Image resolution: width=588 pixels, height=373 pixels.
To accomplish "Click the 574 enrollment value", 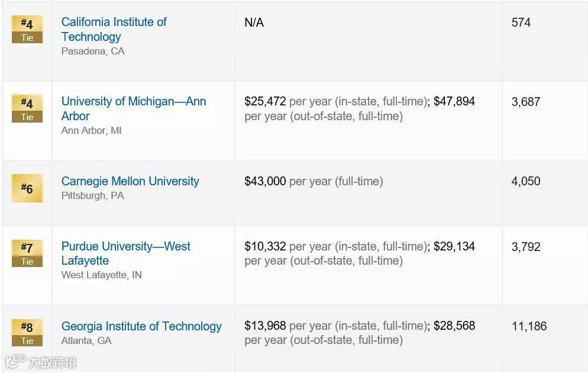I will point(521,22).
